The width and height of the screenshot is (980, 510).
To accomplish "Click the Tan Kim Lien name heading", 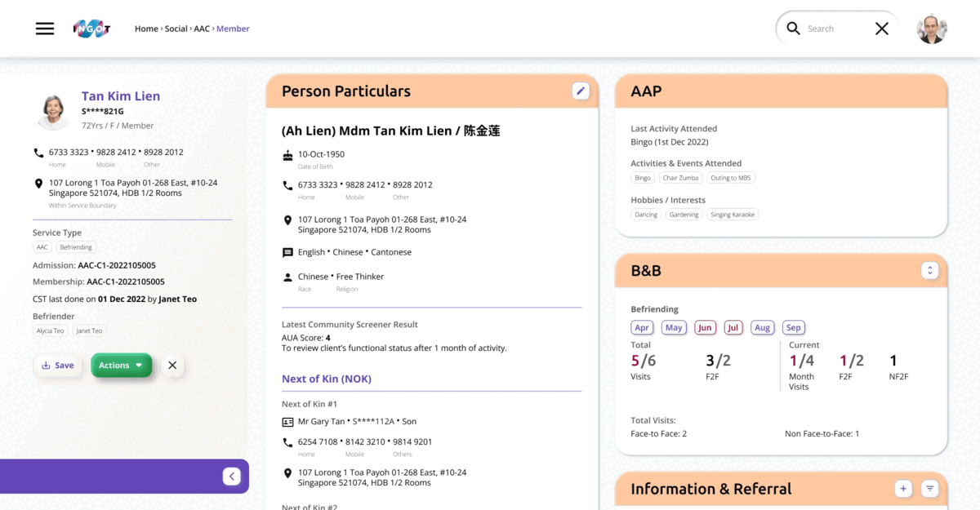I will (x=121, y=96).
